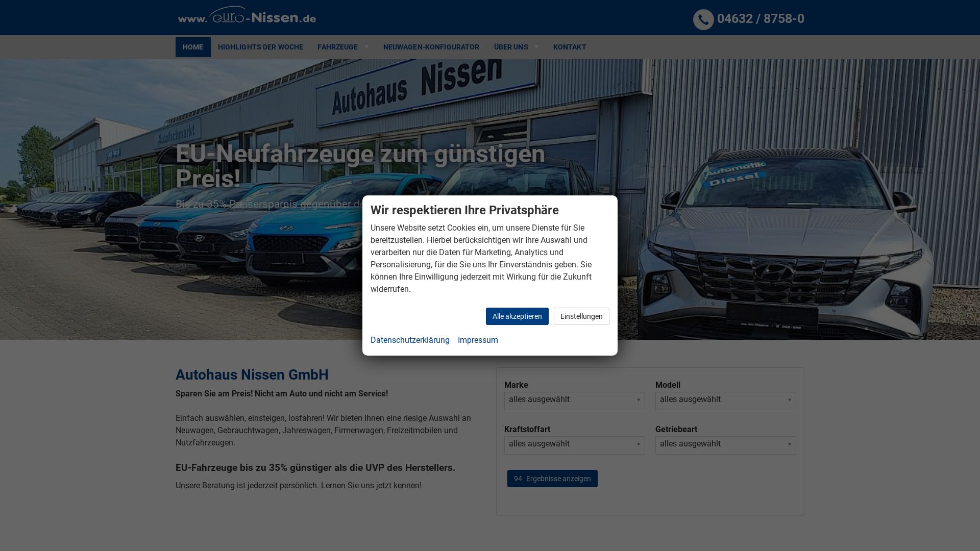Click the Autohaus Nissen GmbH heading

(252, 374)
